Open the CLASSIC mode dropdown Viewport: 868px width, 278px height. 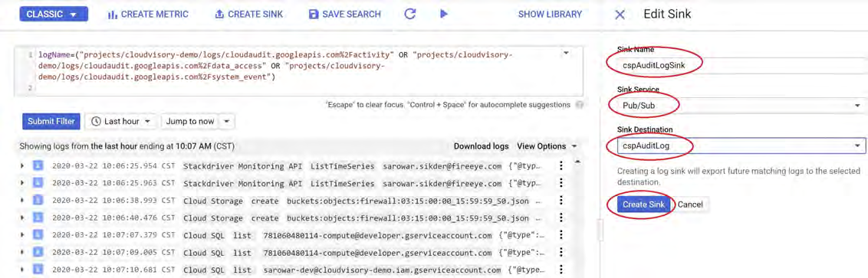(x=54, y=15)
